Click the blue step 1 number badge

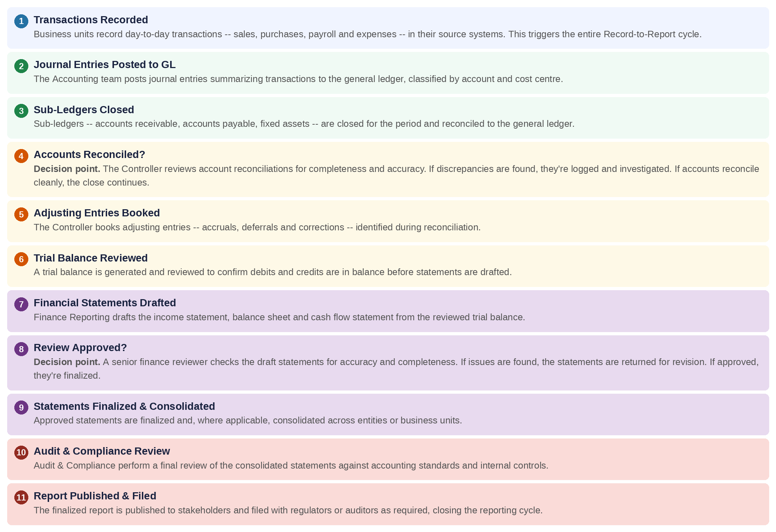[21, 21]
